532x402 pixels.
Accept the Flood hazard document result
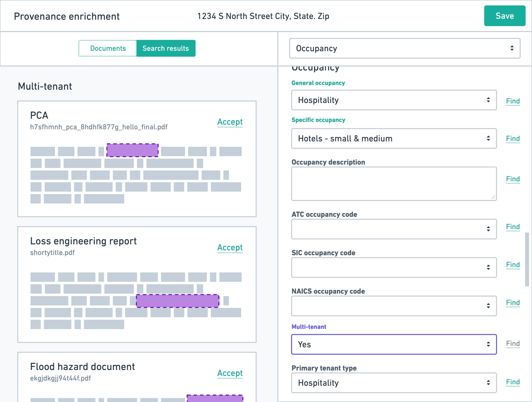(230, 373)
